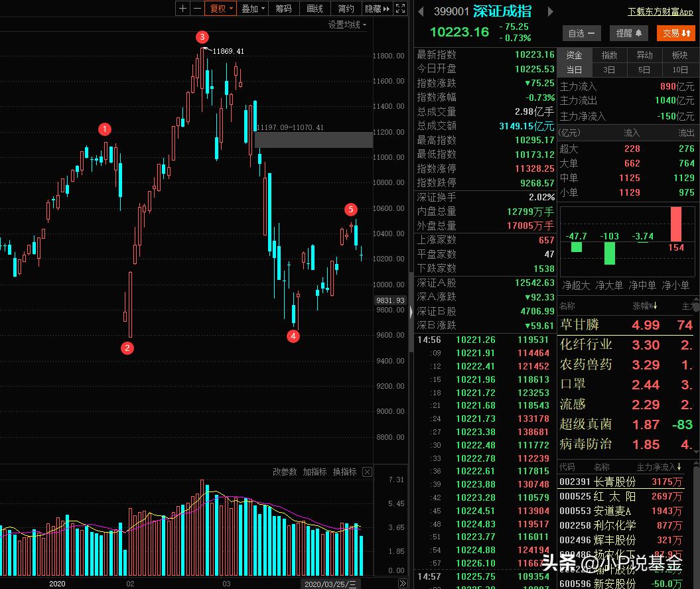Click 主力净流入 value -150亿元

[675, 116]
